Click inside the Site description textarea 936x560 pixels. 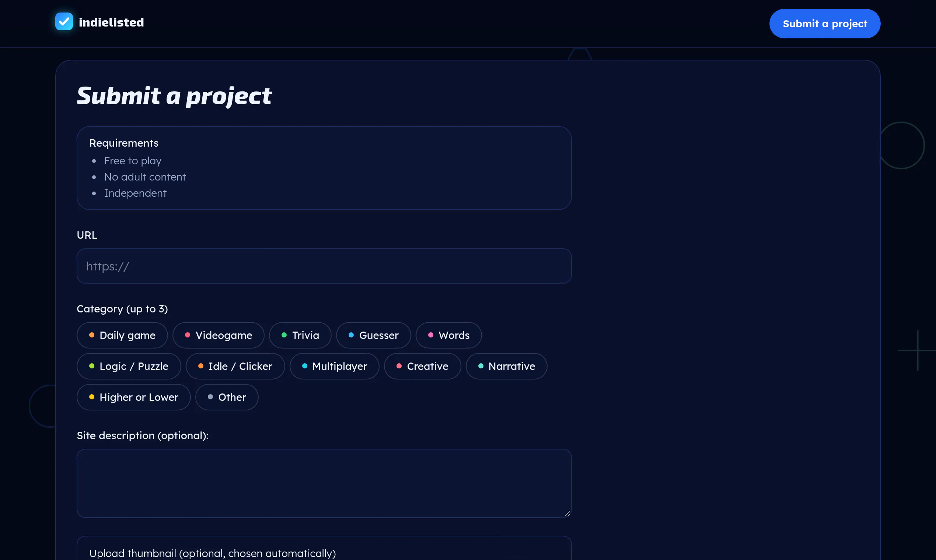[324, 483]
